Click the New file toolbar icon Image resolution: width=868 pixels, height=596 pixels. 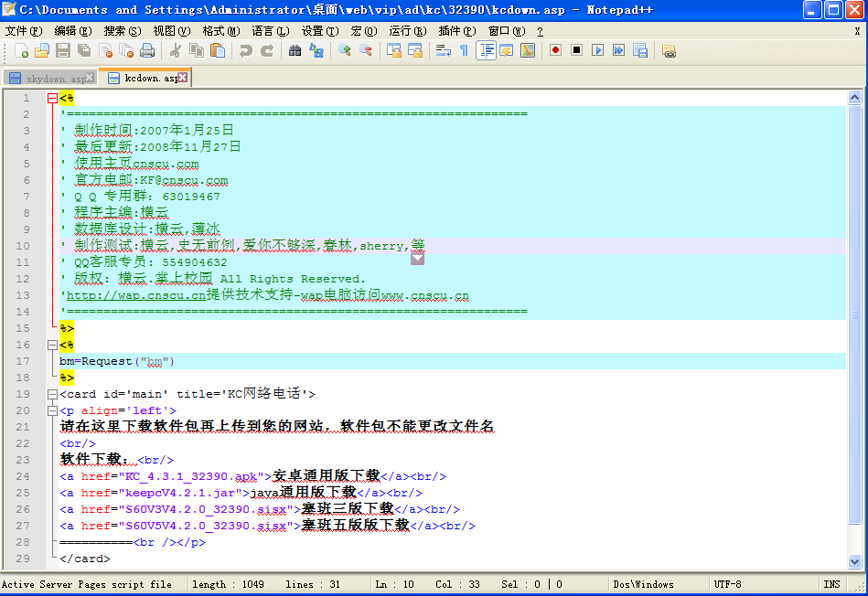coord(19,50)
